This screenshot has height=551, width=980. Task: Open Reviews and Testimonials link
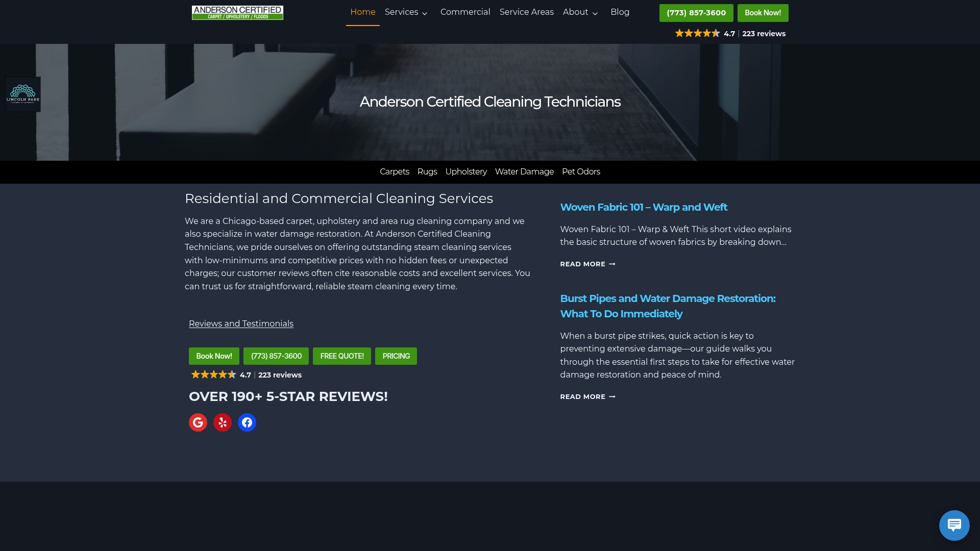pyautogui.click(x=241, y=324)
